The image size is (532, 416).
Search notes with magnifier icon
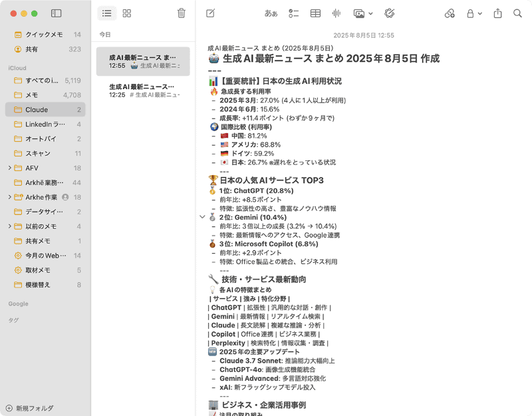(517, 13)
